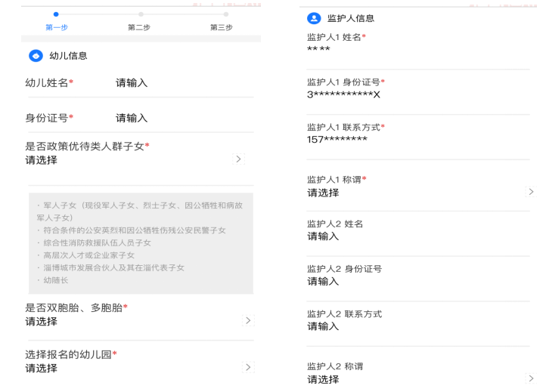Expand the 是否双胞胎、多胞胎 chooser
Image resolution: width=546 pixels, height=392 pixels.
248,321
